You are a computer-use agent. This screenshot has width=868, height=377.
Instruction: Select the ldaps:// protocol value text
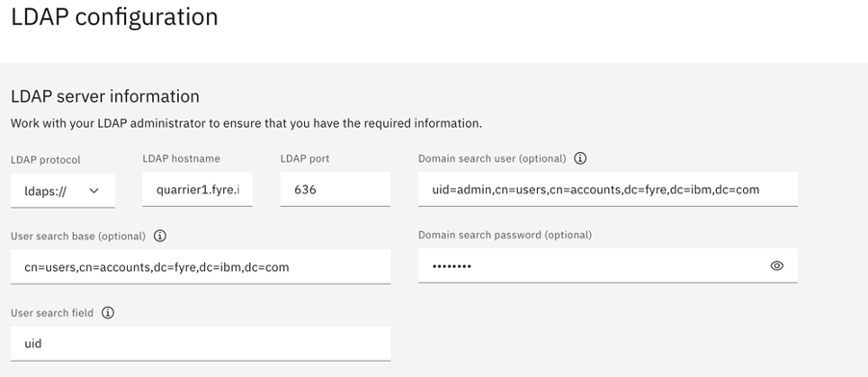(x=45, y=191)
